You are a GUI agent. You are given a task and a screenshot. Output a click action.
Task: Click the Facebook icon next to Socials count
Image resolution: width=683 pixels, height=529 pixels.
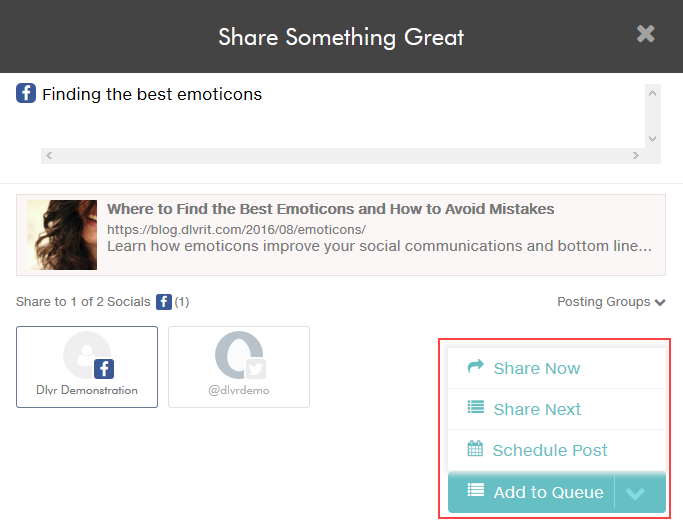(x=164, y=302)
